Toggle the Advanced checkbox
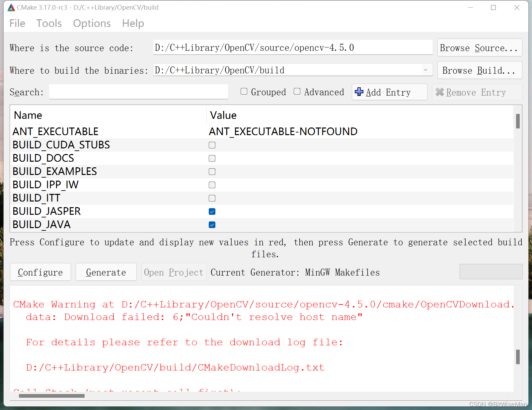532x410 pixels. point(297,91)
